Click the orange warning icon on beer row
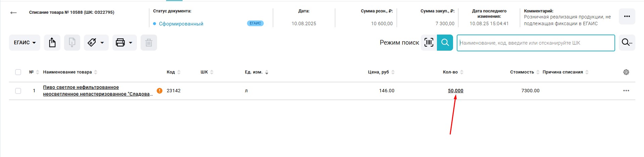This screenshot has height=157, width=644. tap(160, 91)
